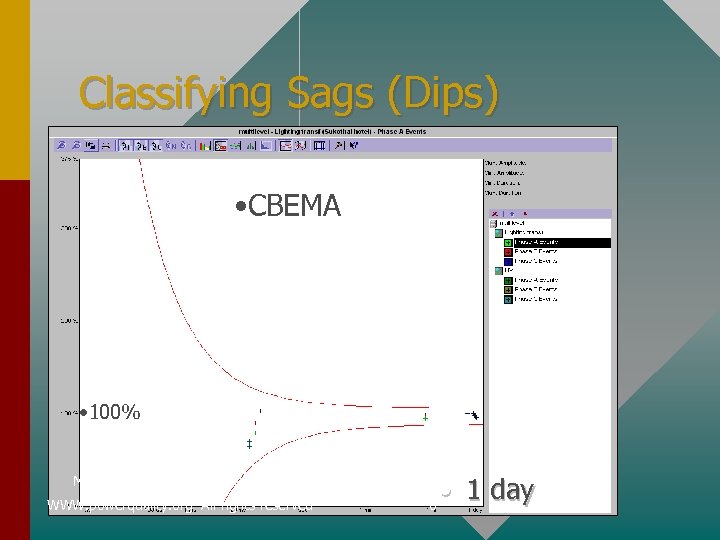
Task: Click the pushpin icon in toolbar
Action: click(339, 146)
